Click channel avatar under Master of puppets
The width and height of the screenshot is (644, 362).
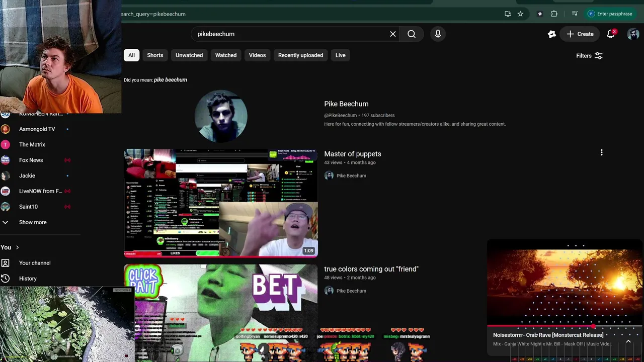click(329, 176)
